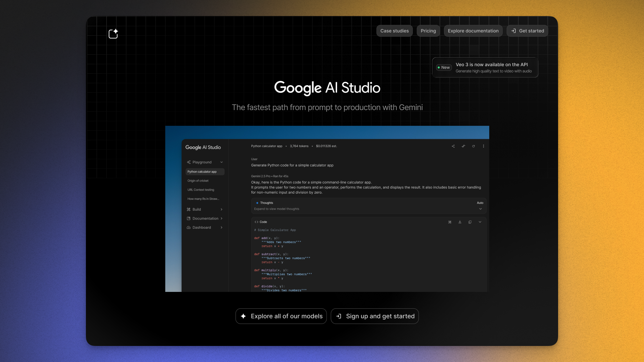Expand the Thoughts section chevron
This screenshot has height=362, width=644.
coord(480,209)
